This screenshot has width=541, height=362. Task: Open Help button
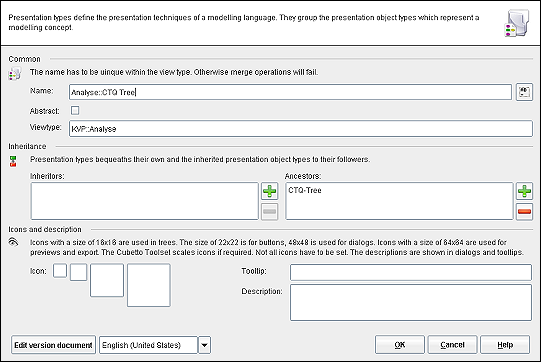pyautogui.click(x=505, y=345)
